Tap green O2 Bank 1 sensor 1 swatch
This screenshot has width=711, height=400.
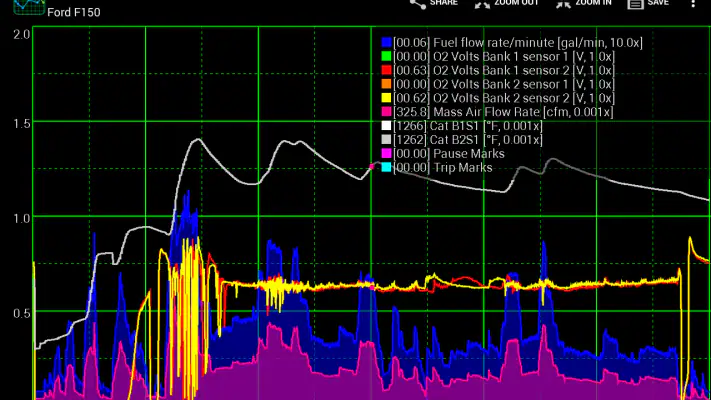point(386,57)
